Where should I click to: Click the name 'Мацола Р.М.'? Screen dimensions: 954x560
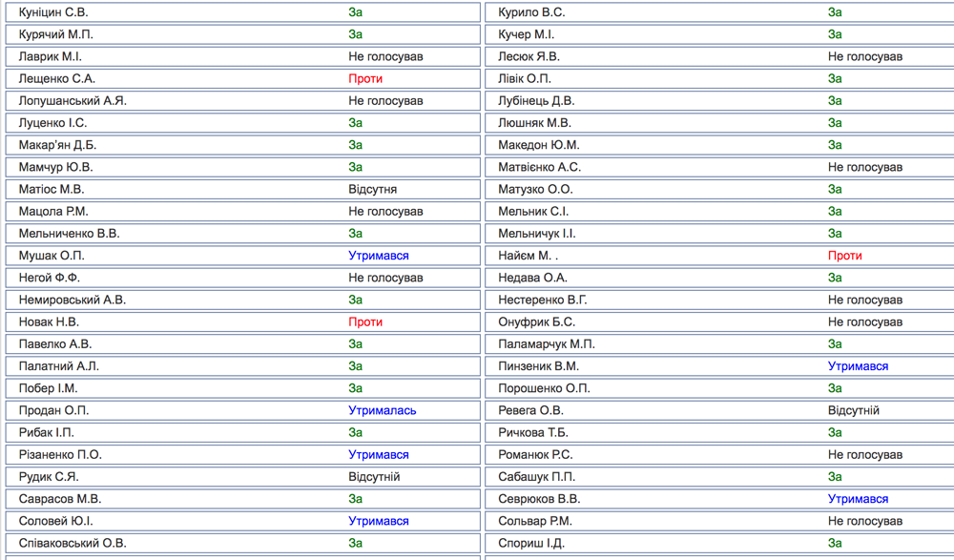[53, 211]
